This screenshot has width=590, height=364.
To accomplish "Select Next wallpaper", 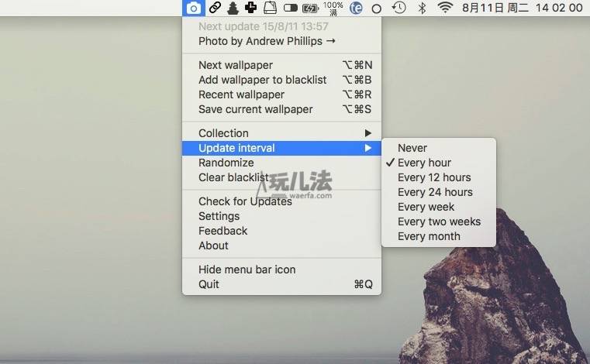I will click(282, 65).
